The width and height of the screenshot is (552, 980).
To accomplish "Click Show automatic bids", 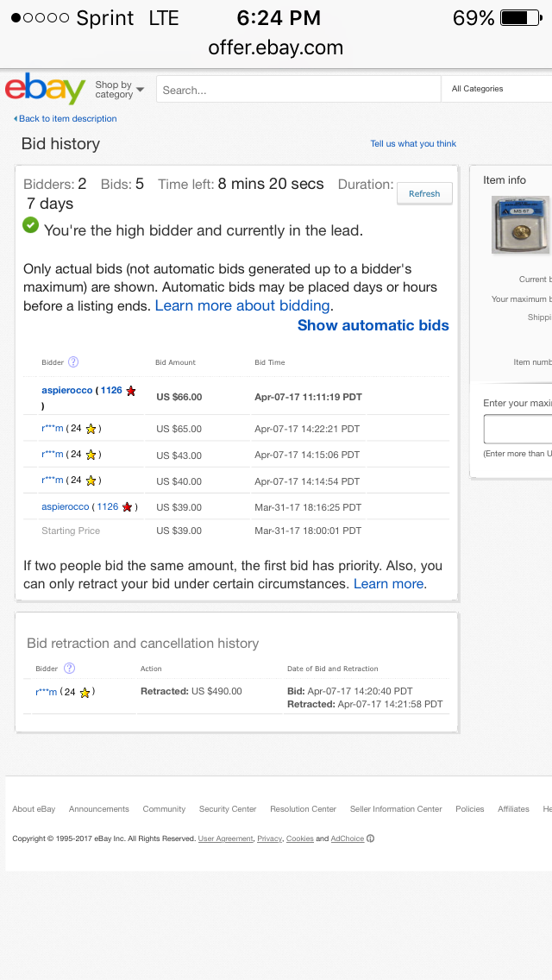I will 373,325.
